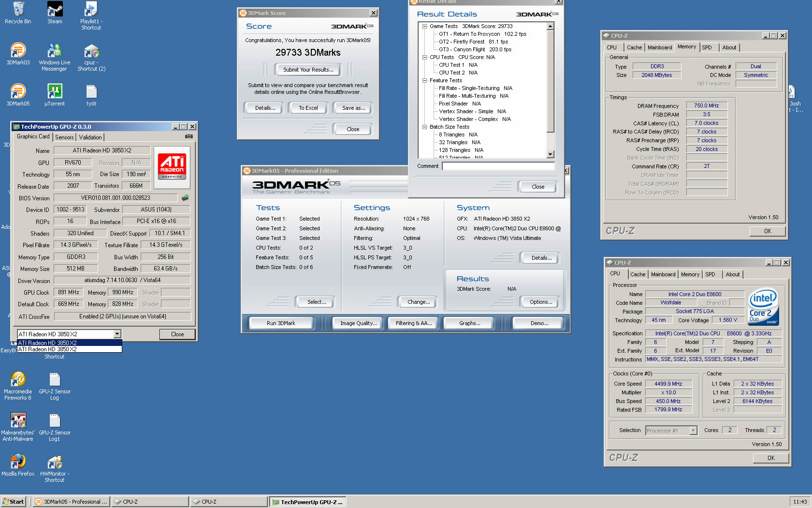The height and width of the screenshot is (508, 812).
Task: Click OK in the upper CPU-Z window
Action: click(768, 231)
